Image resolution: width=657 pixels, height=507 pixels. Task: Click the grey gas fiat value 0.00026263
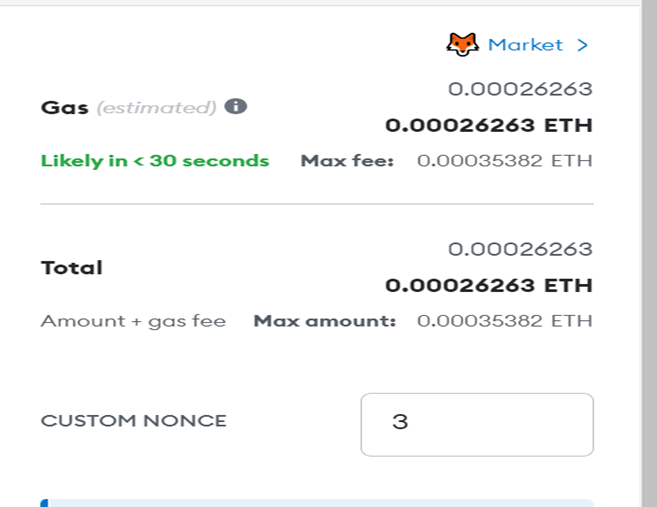(520, 89)
